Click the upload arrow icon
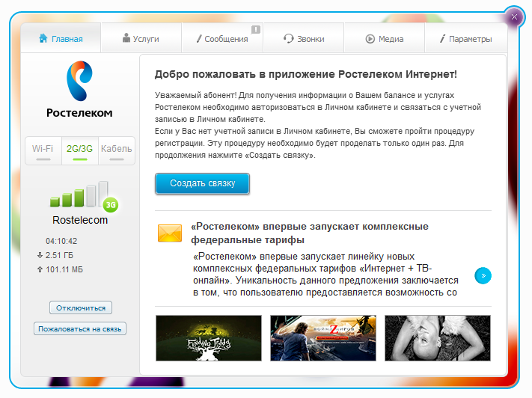Image resolution: width=532 pixels, height=398 pixels. 40,269
